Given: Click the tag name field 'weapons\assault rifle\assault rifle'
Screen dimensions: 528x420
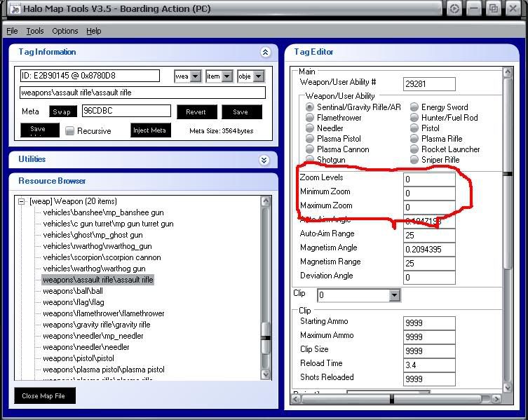Looking at the screenshot, I should [143, 93].
